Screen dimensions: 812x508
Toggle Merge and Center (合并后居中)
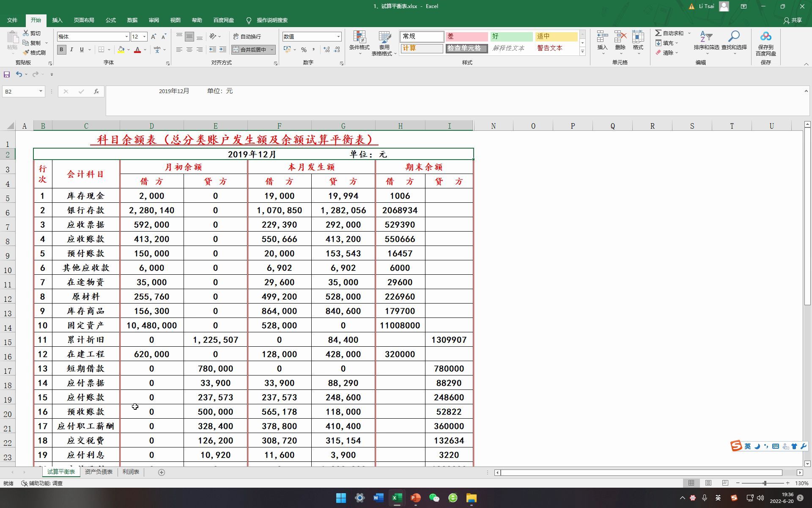coord(250,50)
